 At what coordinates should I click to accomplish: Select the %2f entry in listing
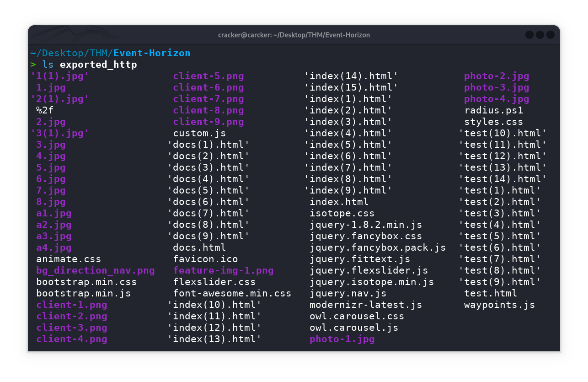[45, 110]
